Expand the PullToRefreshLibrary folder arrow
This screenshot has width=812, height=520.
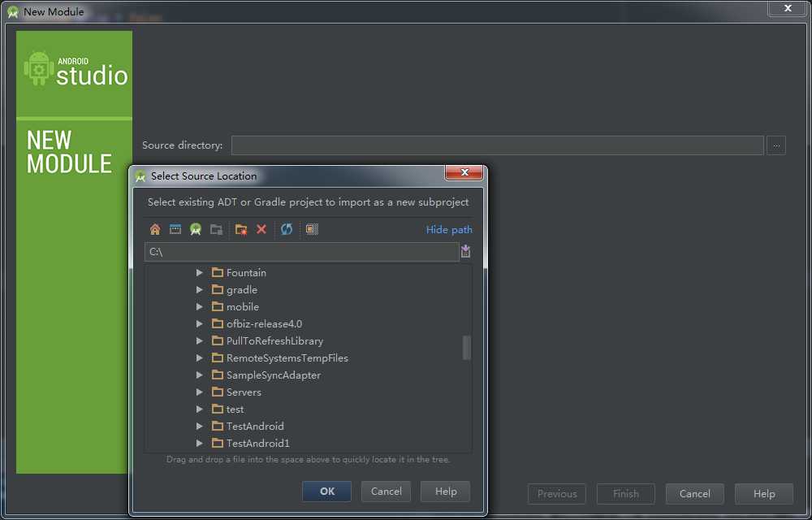click(200, 340)
